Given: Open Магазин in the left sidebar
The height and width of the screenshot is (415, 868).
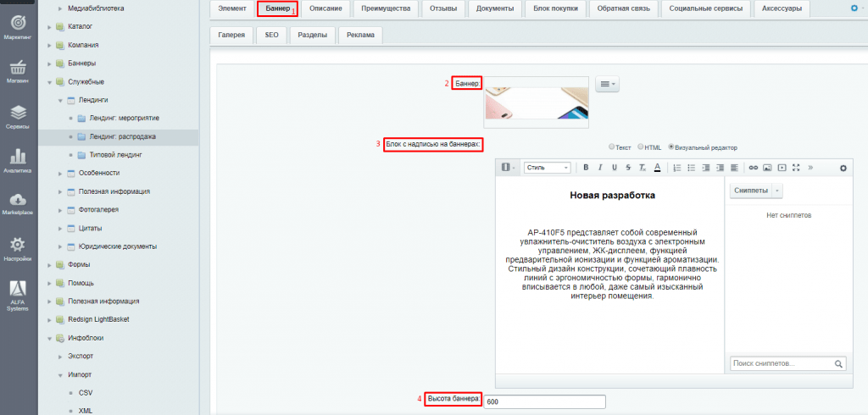Looking at the screenshot, I should [x=17, y=71].
